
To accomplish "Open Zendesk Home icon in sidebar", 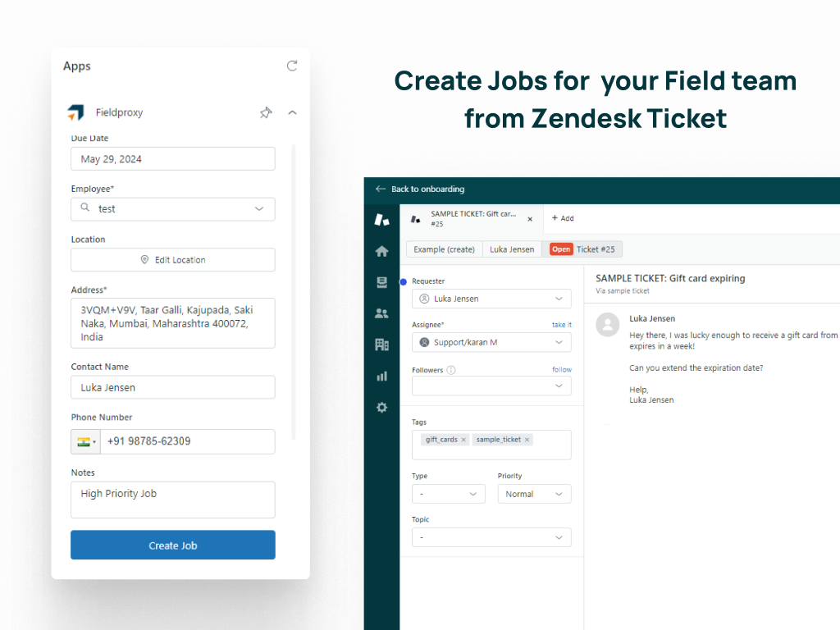I will 381,252.
